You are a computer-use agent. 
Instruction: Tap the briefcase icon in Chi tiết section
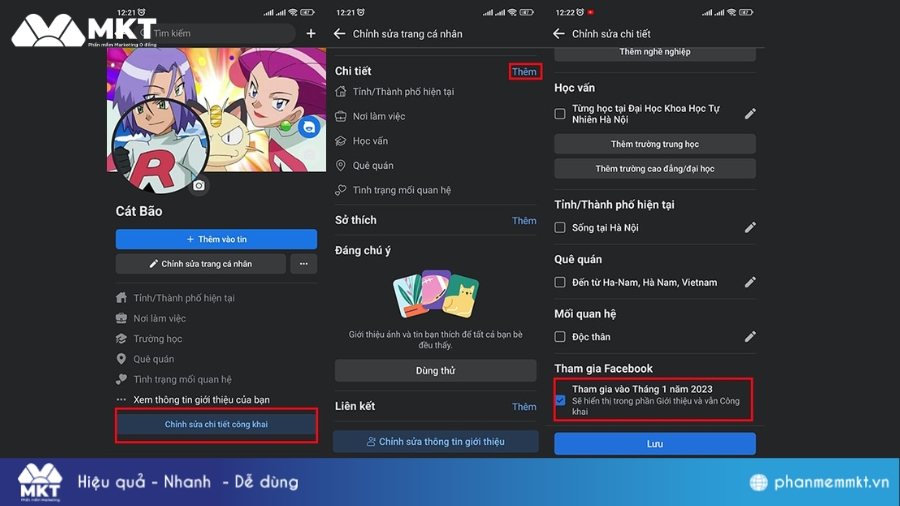click(x=341, y=116)
